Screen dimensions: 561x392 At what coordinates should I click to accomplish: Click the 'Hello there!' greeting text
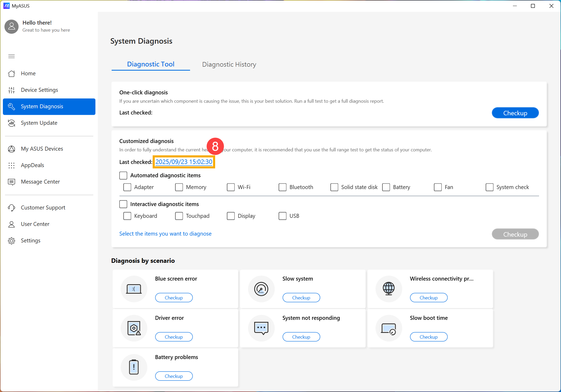coord(37,23)
